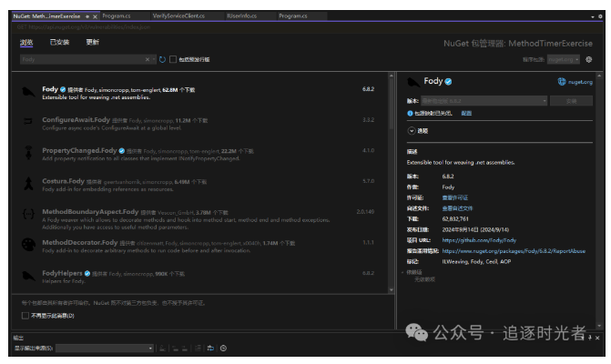
Task: Click the nuget.org globe icon
Action: coord(562,81)
